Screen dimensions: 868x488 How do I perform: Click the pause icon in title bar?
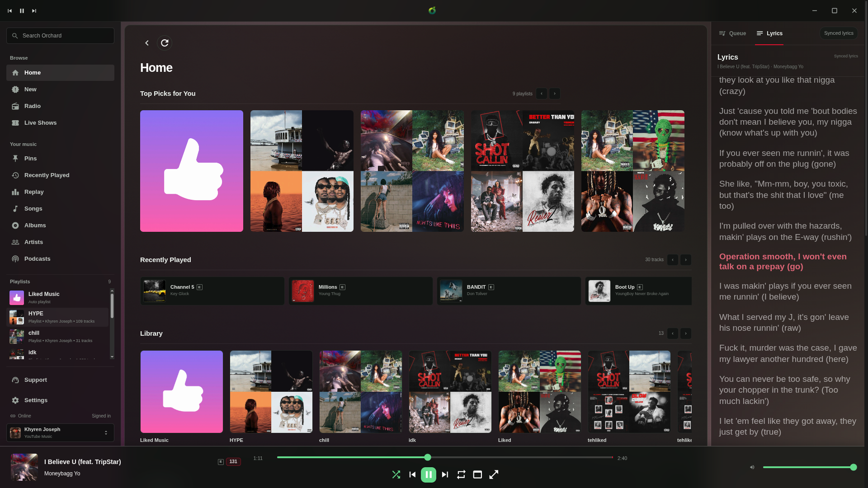[x=22, y=11]
